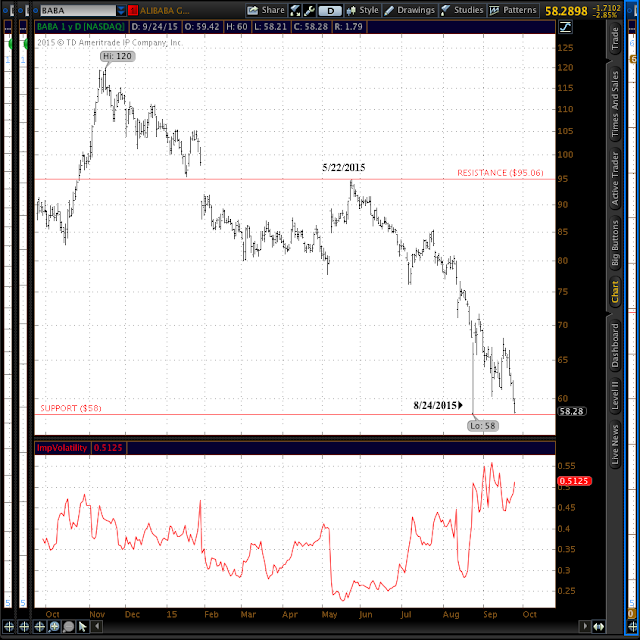Screen dimensions: 640x640
Task: Click the O: 59.42 open value
Action: [202, 27]
